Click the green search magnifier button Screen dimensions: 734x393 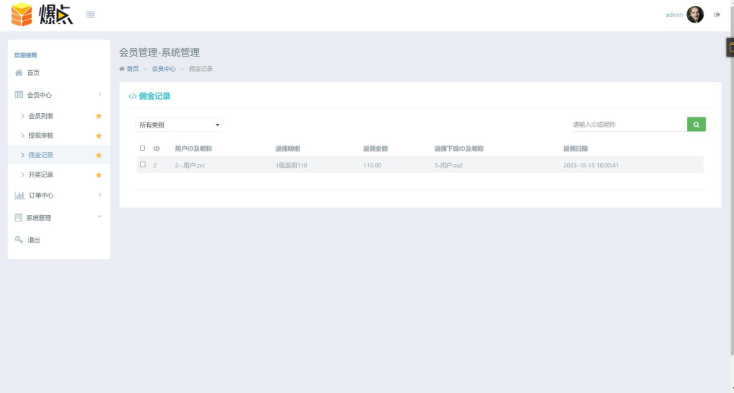click(x=696, y=124)
